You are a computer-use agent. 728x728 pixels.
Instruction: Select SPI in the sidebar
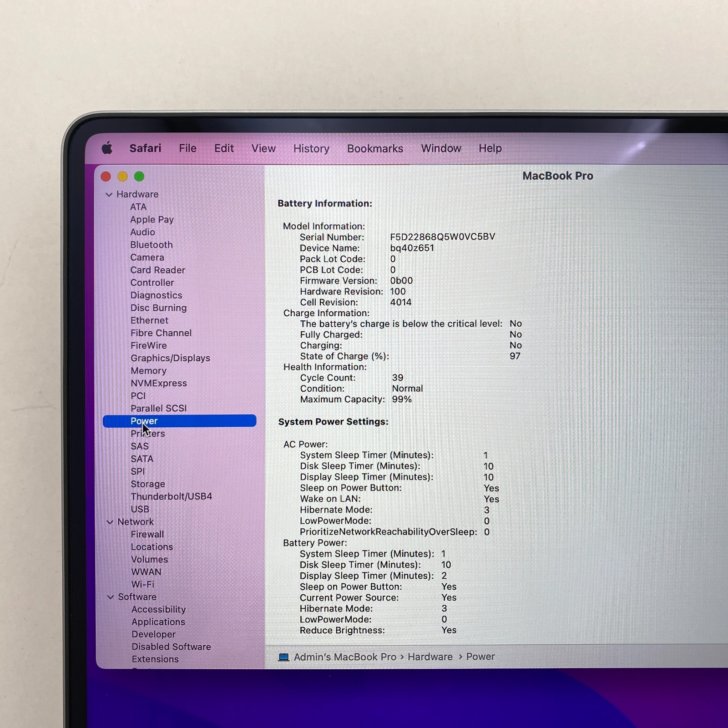pos(138,471)
